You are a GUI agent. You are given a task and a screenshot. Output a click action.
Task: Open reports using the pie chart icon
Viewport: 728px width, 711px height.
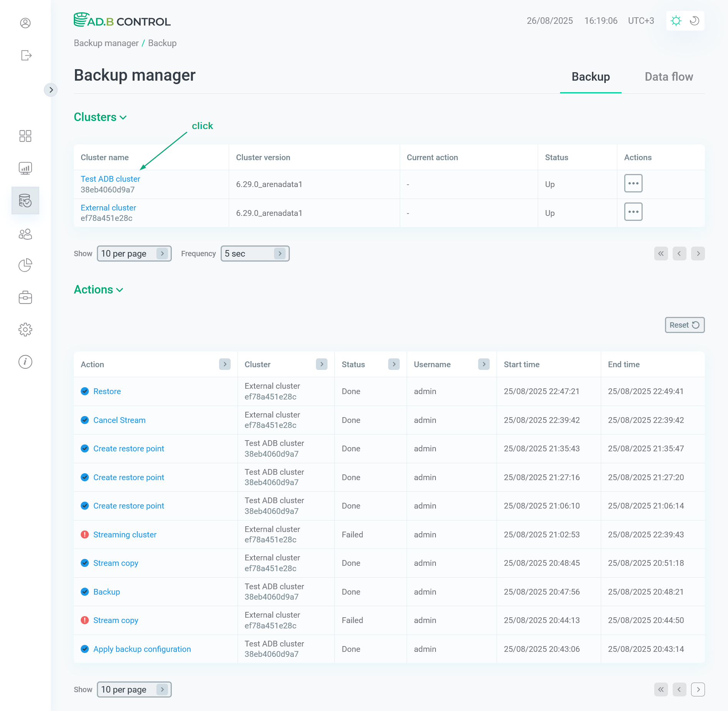click(x=25, y=265)
